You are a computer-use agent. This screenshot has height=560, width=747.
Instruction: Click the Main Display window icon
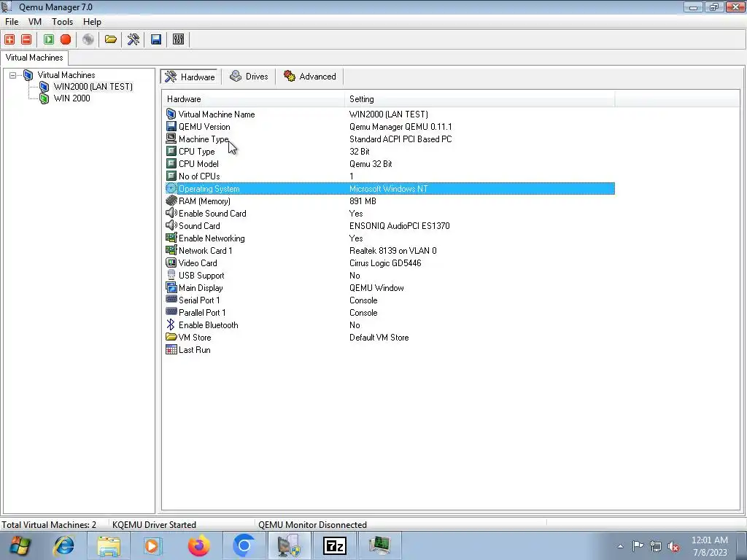click(171, 287)
